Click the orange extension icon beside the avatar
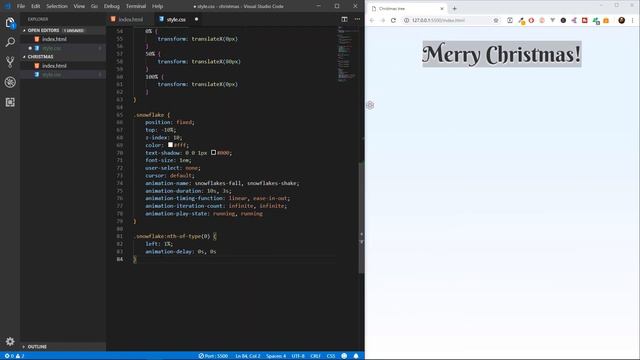The image size is (640, 360). coord(606,20)
